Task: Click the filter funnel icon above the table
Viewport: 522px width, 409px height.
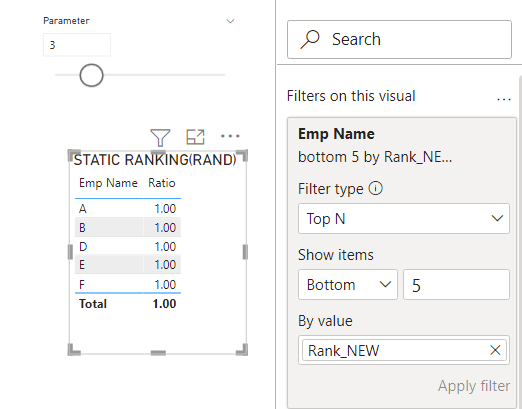Action: 160,137
